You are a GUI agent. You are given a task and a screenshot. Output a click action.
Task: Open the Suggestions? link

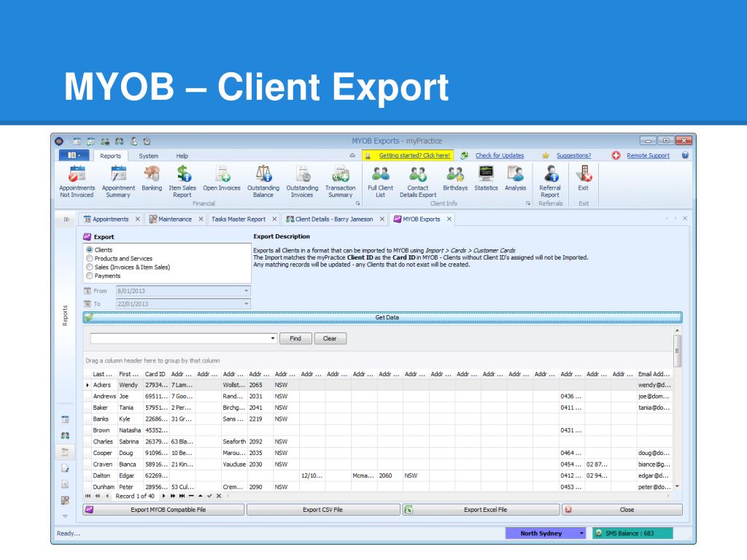tap(573, 155)
